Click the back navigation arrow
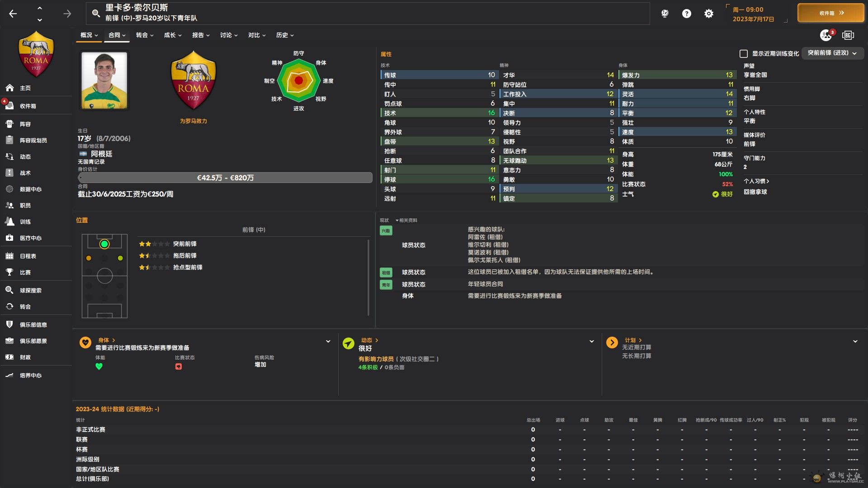The height and width of the screenshot is (488, 868). point(13,14)
